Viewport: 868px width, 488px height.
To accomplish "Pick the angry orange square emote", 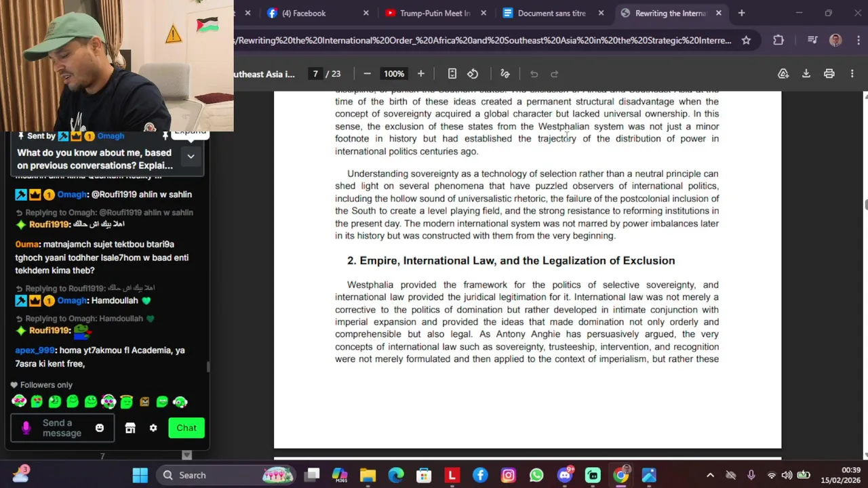I will pos(144,402).
